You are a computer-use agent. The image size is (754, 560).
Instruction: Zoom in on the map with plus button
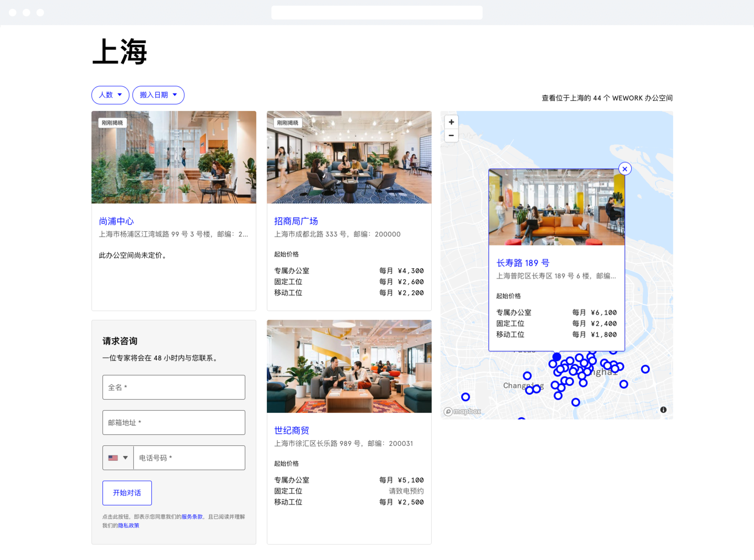451,122
